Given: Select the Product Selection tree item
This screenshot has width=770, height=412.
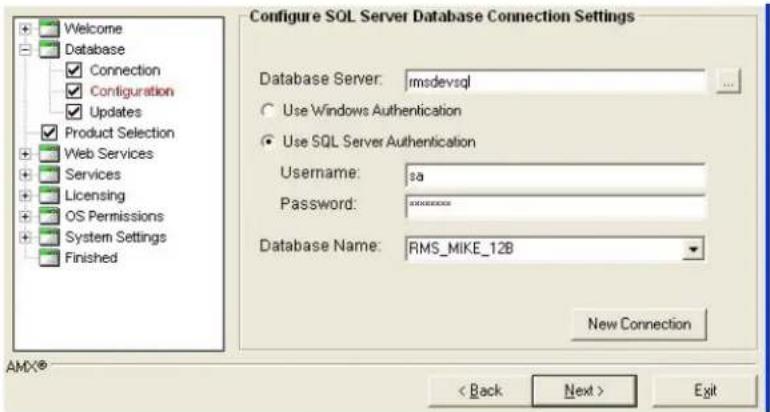Looking at the screenshot, I should [x=119, y=133].
